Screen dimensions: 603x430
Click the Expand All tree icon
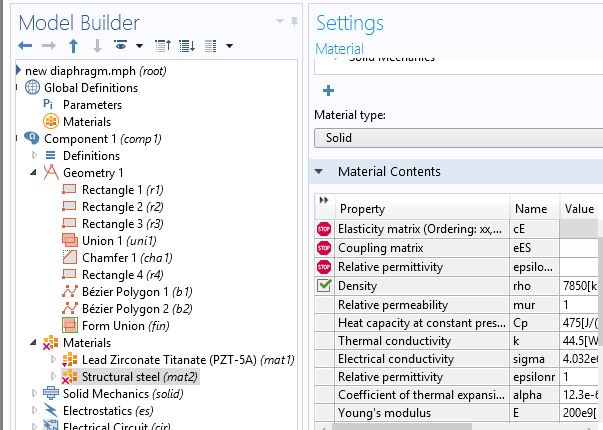(x=187, y=46)
